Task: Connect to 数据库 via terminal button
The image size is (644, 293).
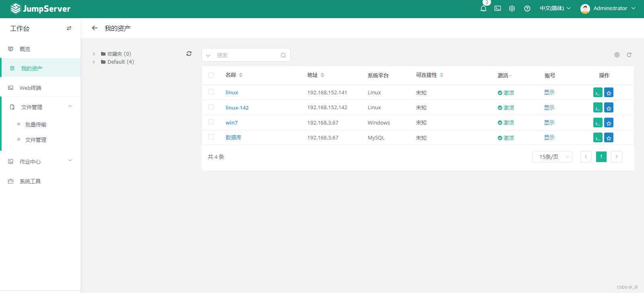Action: tap(598, 138)
